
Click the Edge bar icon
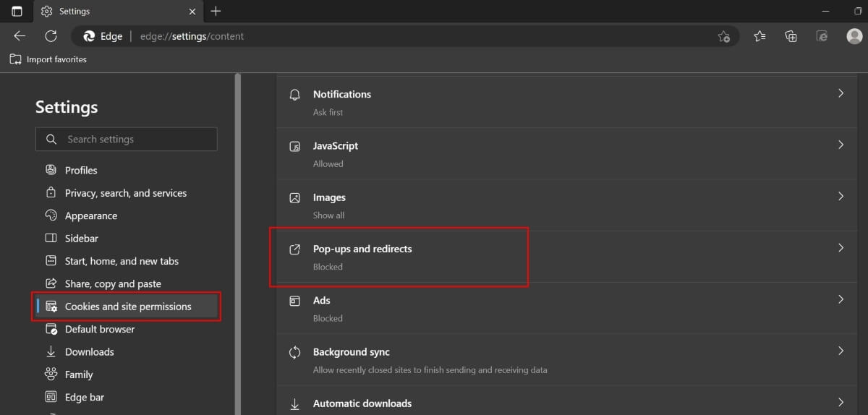coord(51,397)
